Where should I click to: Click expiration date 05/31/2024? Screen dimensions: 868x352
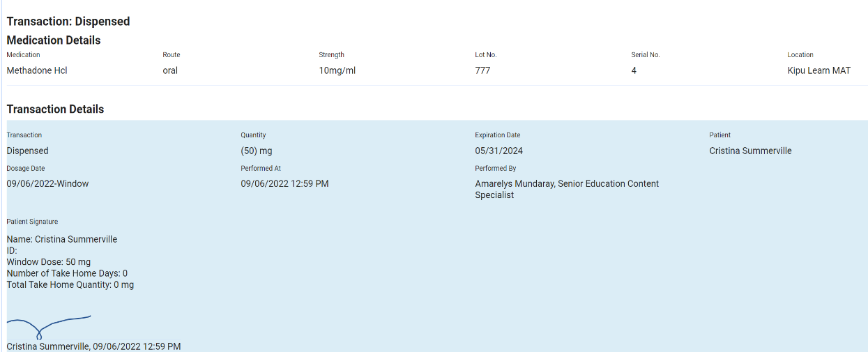pos(498,151)
